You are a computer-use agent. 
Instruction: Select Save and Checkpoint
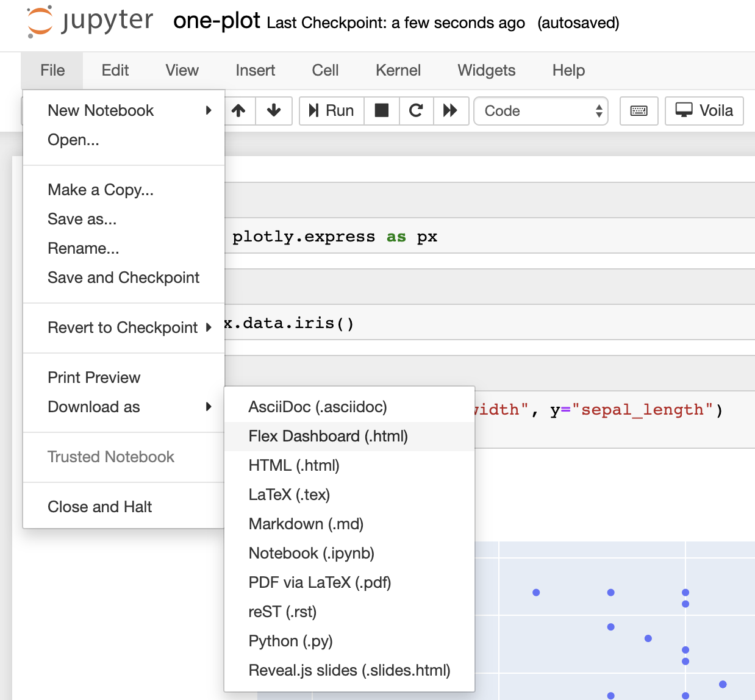coord(123,277)
